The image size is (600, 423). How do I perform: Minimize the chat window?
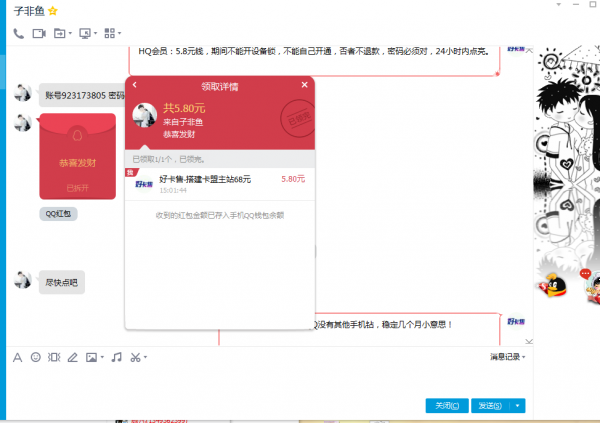pyautogui.click(x=576, y=5)
